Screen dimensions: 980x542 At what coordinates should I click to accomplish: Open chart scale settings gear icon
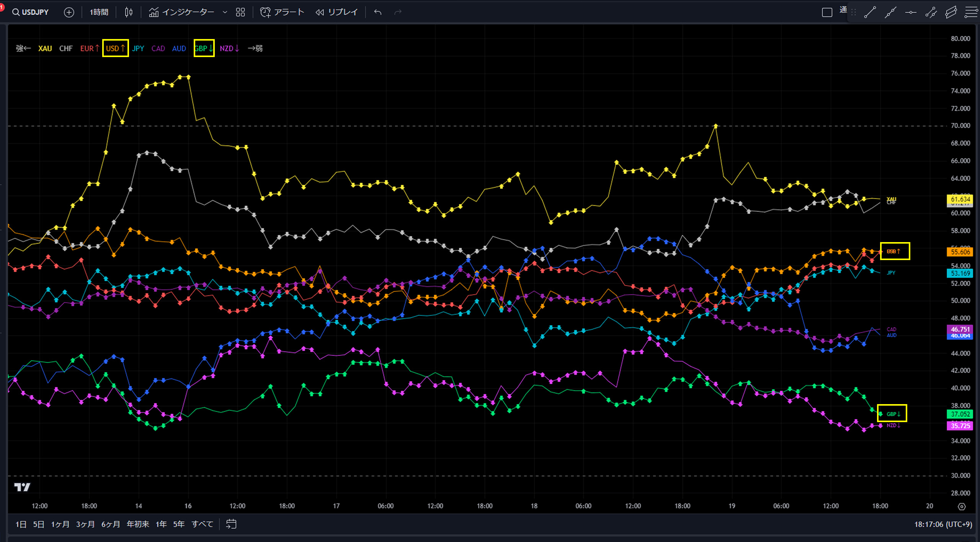(x=962, y=506)
